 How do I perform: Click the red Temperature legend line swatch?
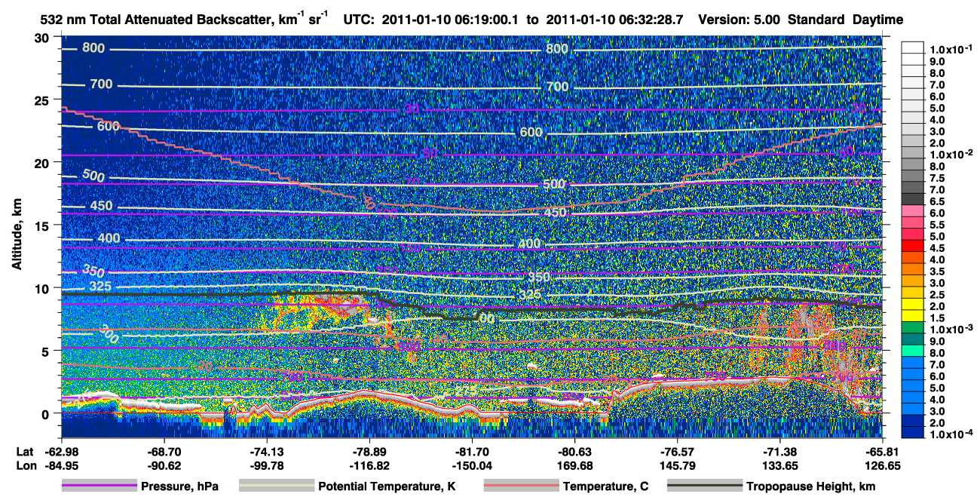click(521, 486)
